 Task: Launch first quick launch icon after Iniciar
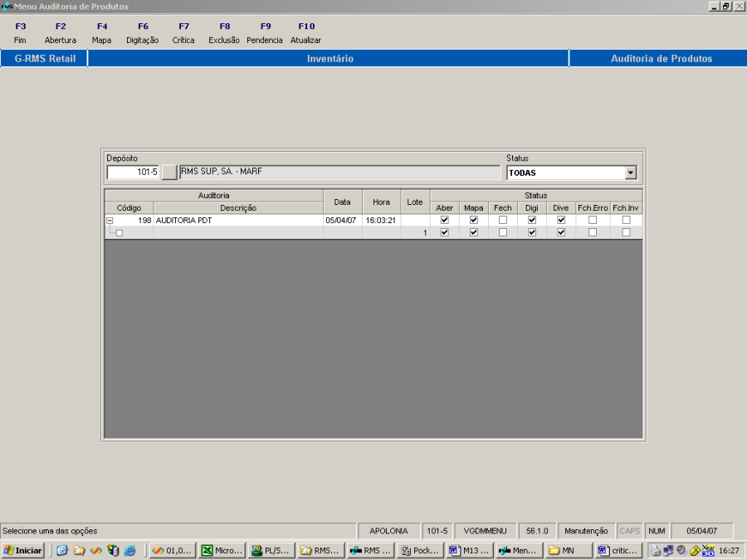tap(62, 551)
